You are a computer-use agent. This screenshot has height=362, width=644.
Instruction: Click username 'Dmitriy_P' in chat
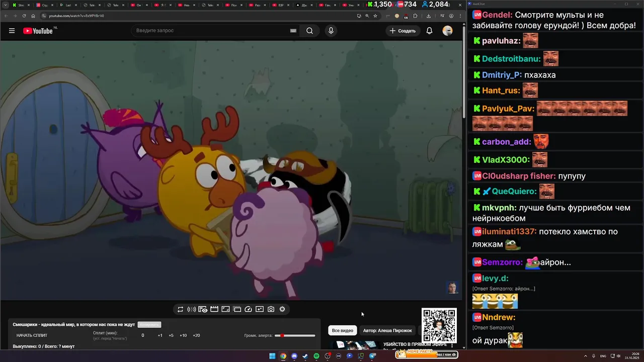point(502,75)
